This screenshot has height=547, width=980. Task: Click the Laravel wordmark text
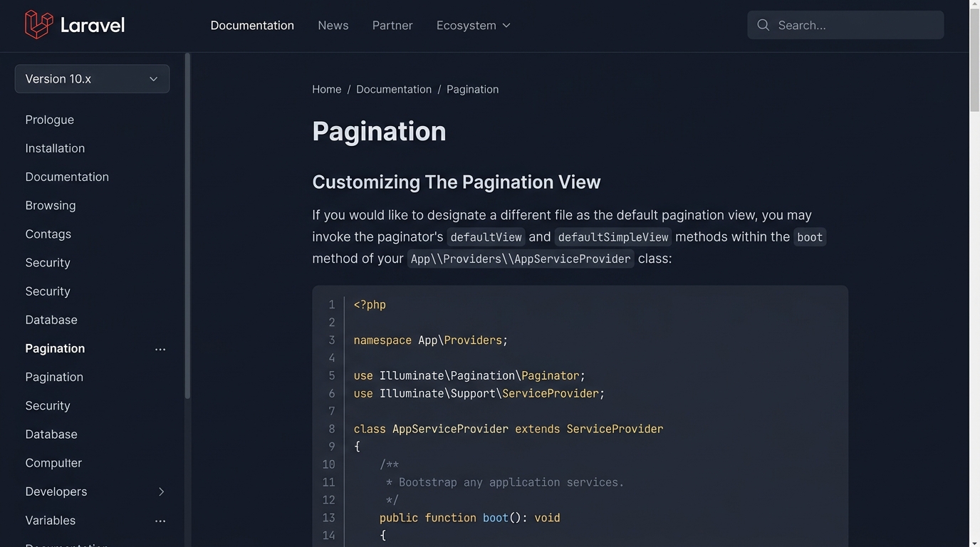coord(93,26)
